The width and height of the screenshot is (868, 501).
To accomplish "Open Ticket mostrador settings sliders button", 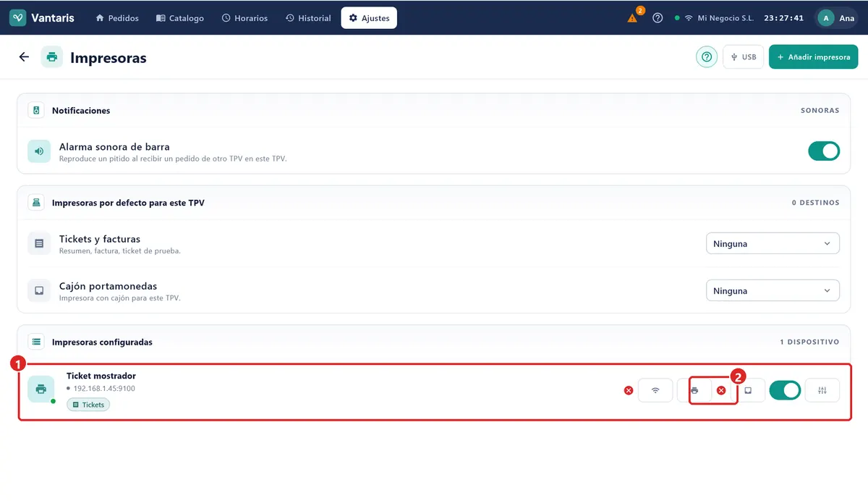I will (x=822, y=390).
